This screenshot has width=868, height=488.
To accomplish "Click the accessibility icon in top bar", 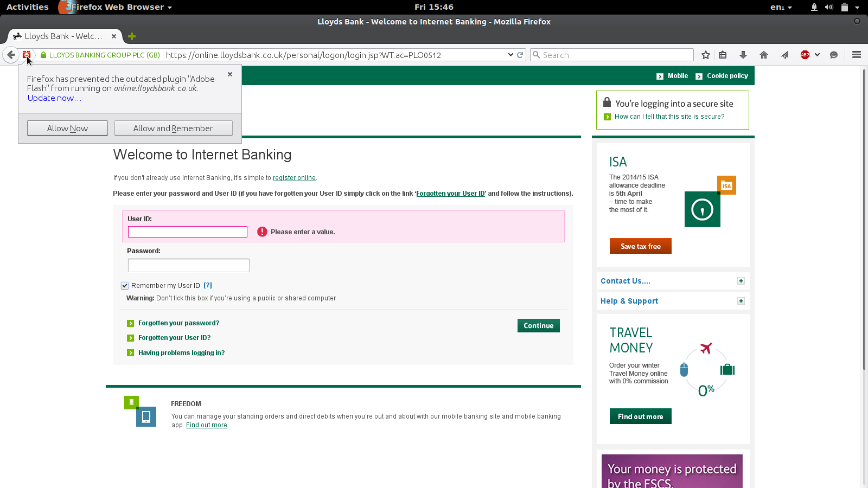I will pyautogui.click(x=814, y=7).
